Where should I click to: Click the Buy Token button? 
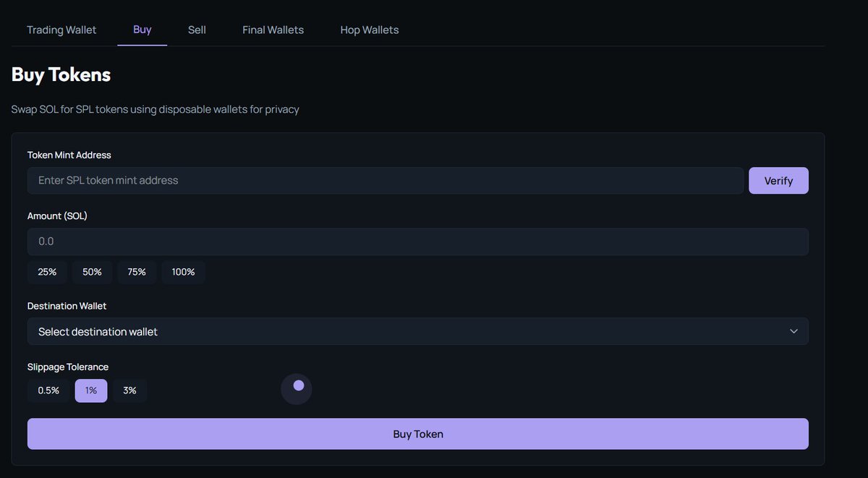coord(418,434)
